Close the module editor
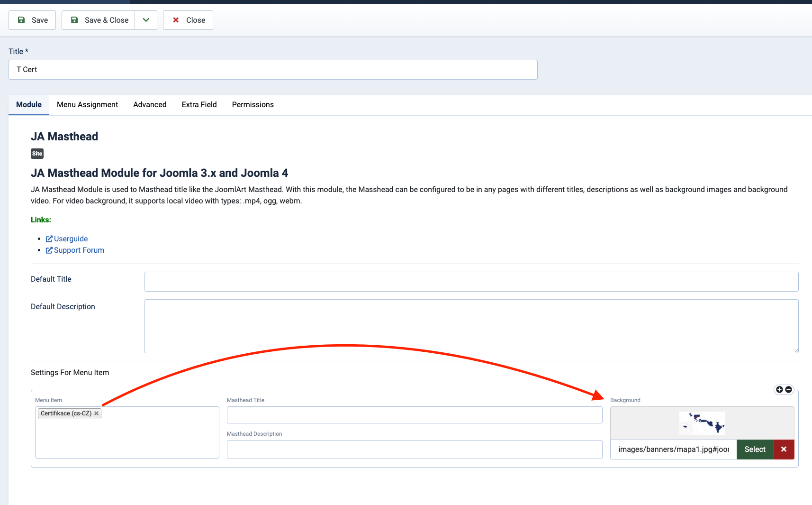The height and width of the screenshot is (505, 812). click(188, 20)
